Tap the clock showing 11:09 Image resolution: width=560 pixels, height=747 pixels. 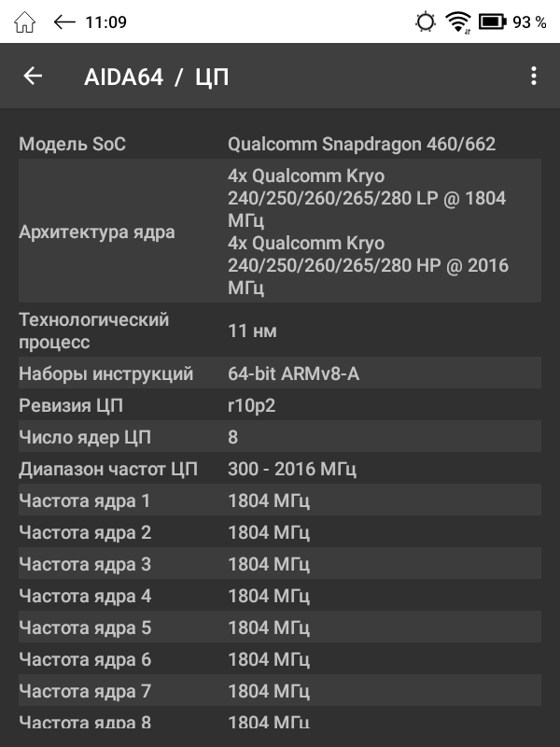[x=105, y=21]
